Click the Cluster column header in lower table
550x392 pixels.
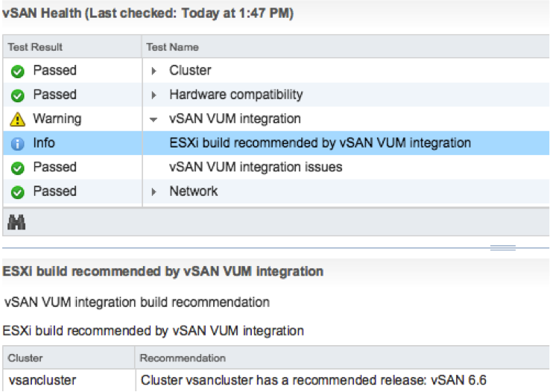[x=69, y=358]
